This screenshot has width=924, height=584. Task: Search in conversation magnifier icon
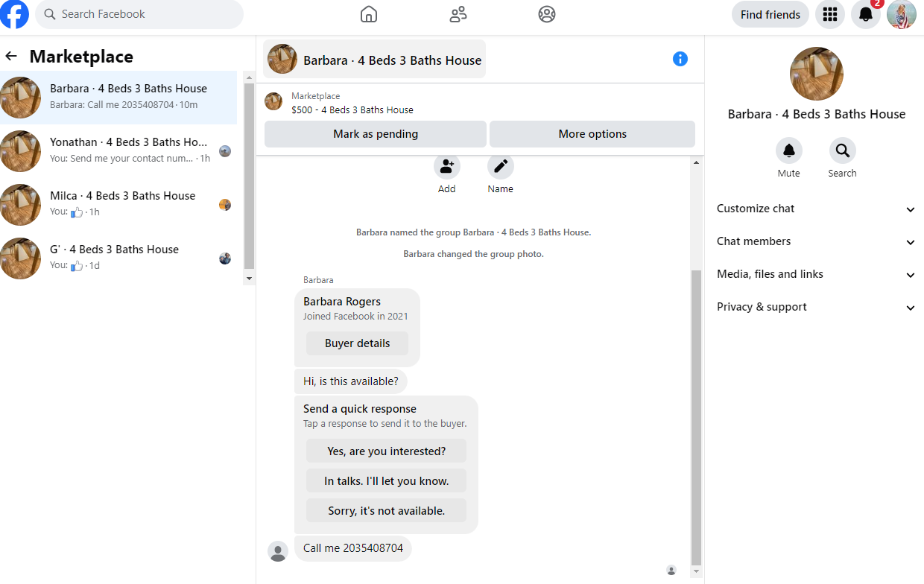pyautogui.click(x=843, y=150)
